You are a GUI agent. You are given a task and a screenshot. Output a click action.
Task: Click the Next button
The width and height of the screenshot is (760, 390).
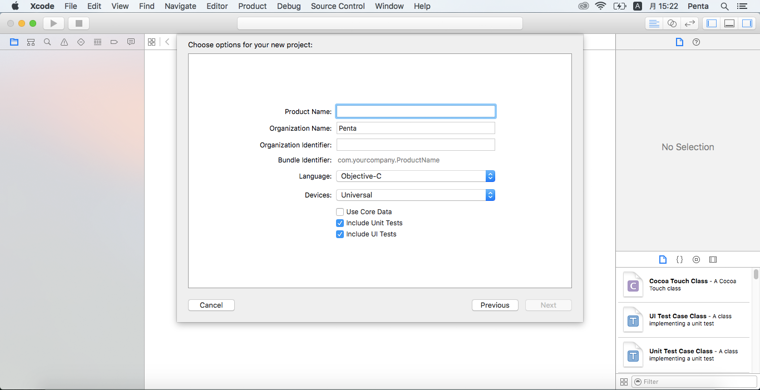(549, 305)
